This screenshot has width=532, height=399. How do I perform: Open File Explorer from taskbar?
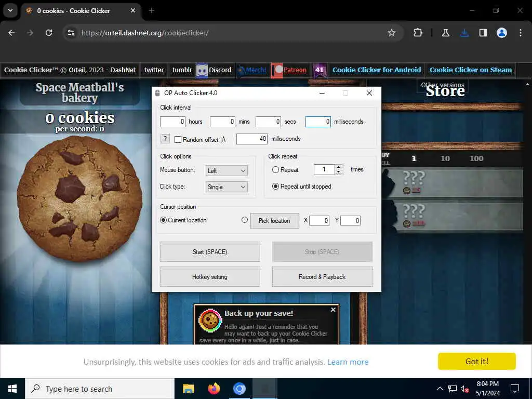click(x=188, y=389)
